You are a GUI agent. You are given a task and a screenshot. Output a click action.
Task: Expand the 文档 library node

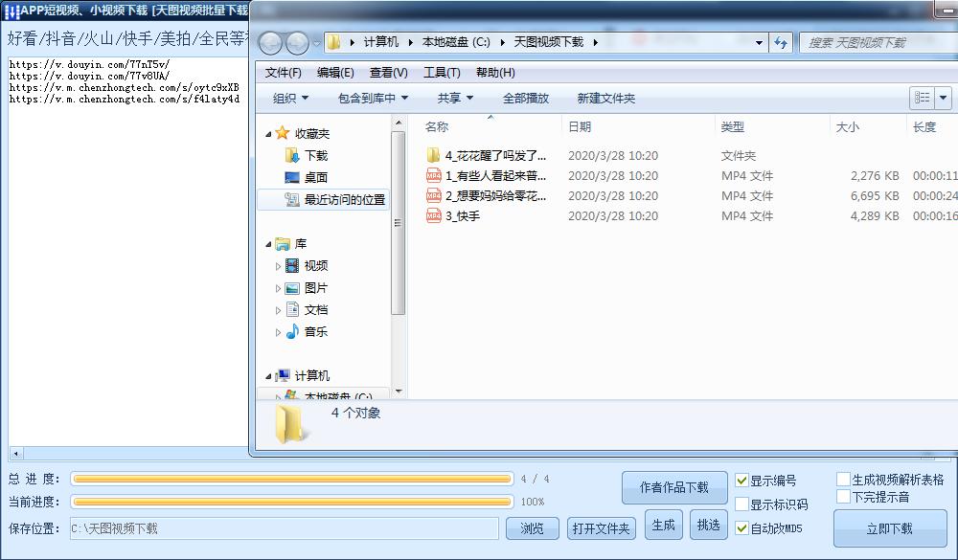(278, 310)
